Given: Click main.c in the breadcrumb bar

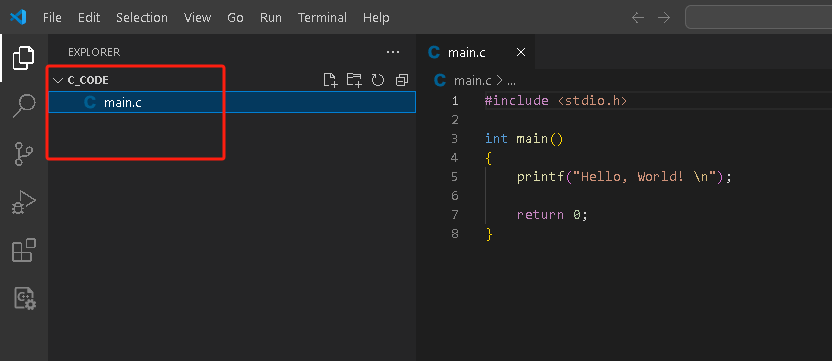Looking at the screenshot, I should [x=472, y=81].
